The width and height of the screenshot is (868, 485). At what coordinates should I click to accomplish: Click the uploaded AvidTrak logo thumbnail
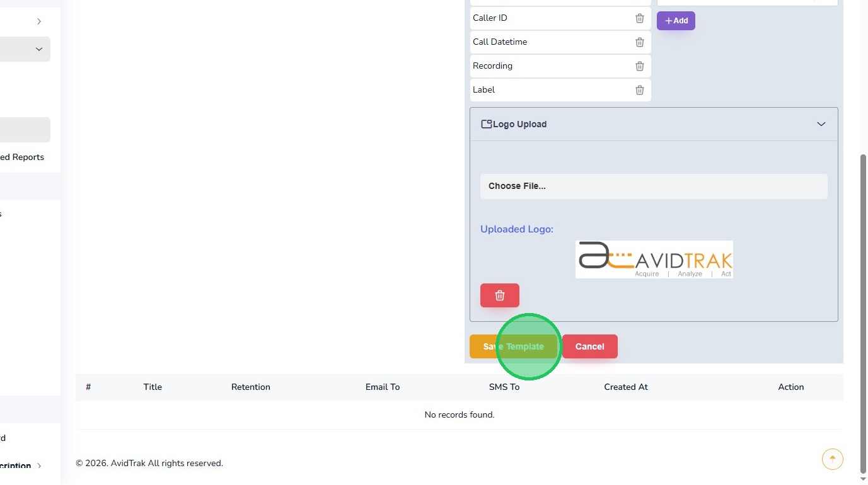pyautogui.click(x=654, y=260)
